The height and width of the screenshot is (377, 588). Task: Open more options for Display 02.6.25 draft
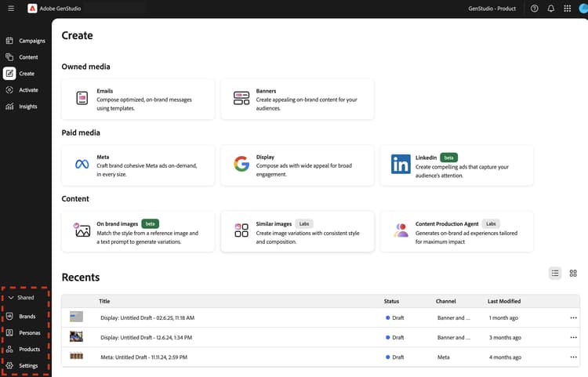click(x=573, y=317)
